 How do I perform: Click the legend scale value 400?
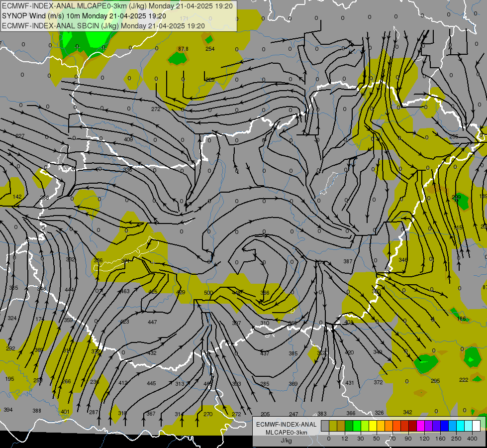click(x=472, y=439)
